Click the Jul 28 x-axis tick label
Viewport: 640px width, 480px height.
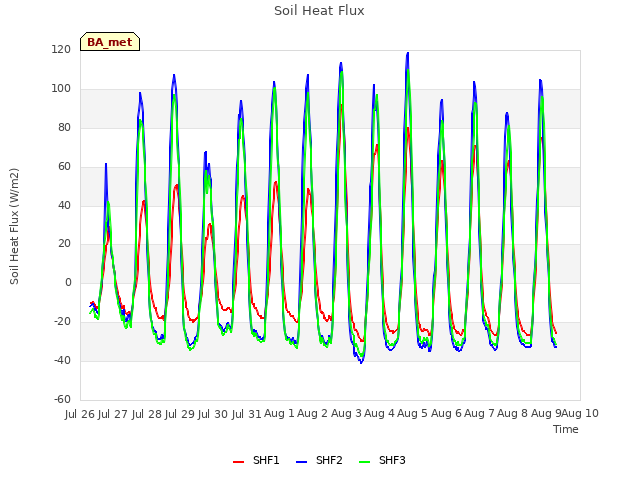pos(147,414)
